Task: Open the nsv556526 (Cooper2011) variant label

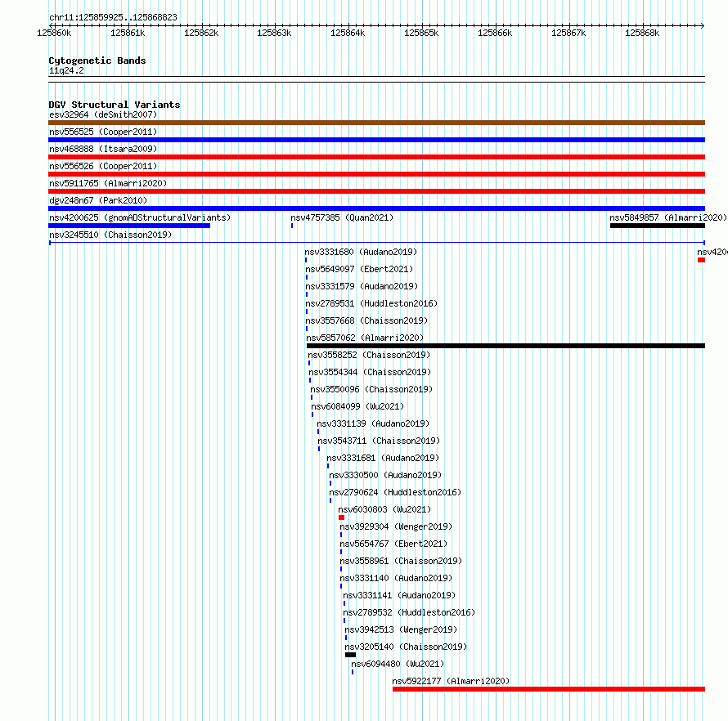Action: coord(103,166)
